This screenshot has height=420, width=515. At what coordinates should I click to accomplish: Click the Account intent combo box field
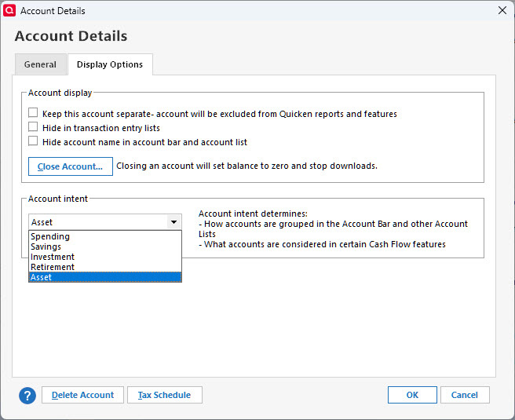tap(97, 222)
